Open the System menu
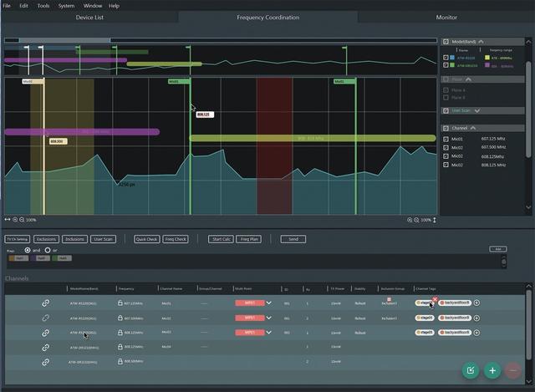535x392 pixels. (66, 6)
